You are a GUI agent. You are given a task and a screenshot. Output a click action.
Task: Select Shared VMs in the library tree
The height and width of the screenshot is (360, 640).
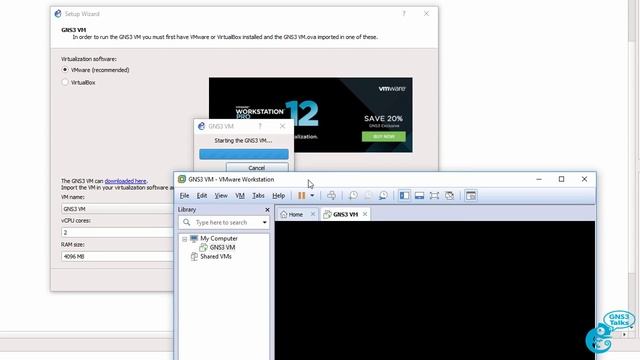point(216,256)
